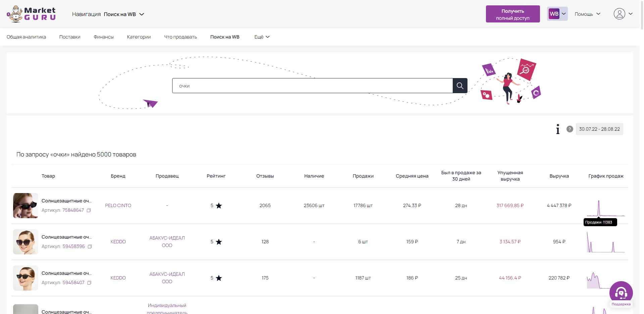Viewport: 644px width, 314px height.
Task: Open seller АБАКУС-ИДЕАЛ ООО for article 59458396
Action: tap(167, 242)
